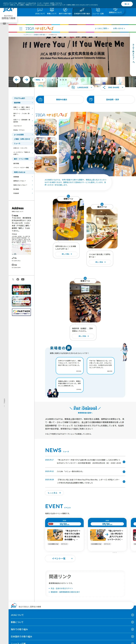Select 日本国内での取り組み in top navigation
This screenshot has height=644, width=136.
click(x=82, y=11)
